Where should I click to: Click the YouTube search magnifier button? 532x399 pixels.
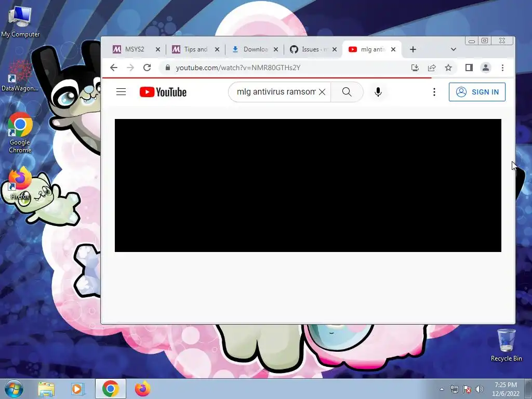pyautogui.click(x=347, y=92)
